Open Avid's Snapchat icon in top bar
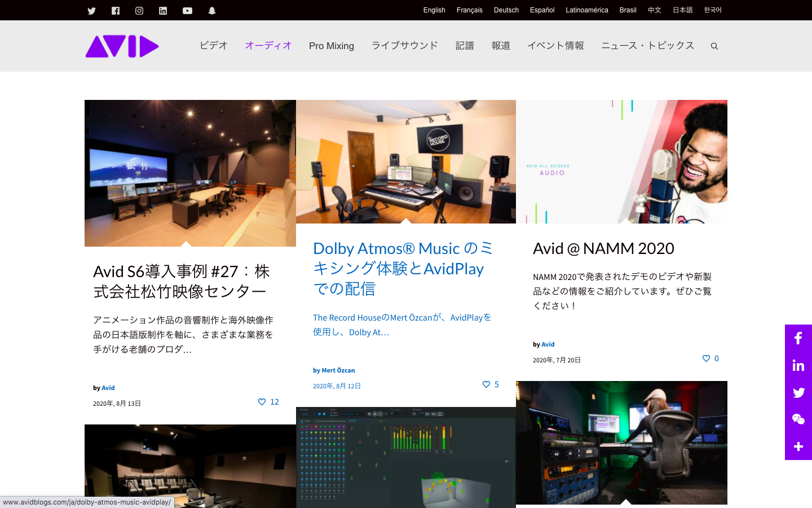The height and width of the screenshot is (508, 812). pyautogui.click(x=212, y=11)
